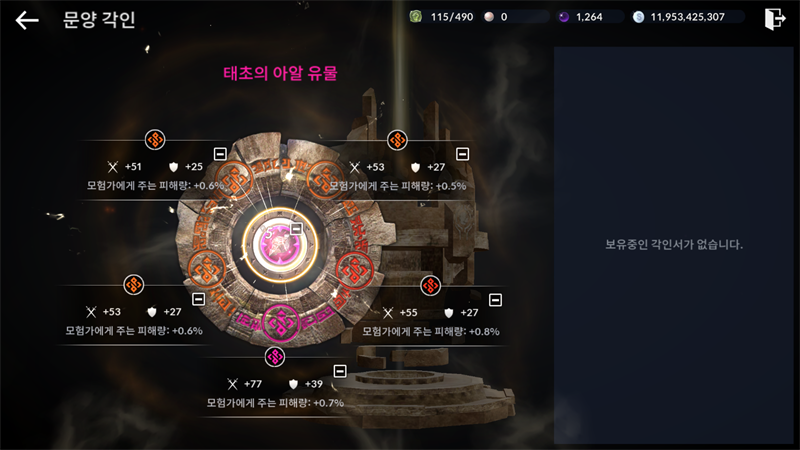800x450 pixels.
Task: Click the exit door icon at top right
Action: pos(774,19)
